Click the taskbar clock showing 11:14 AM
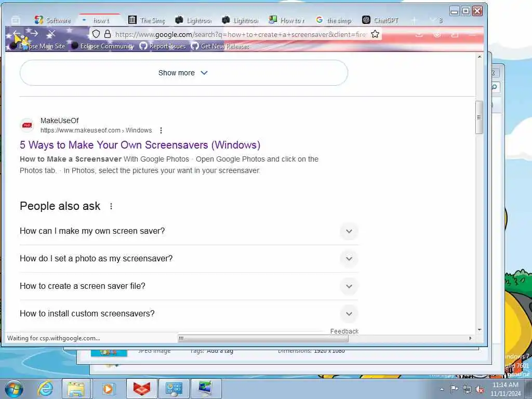532x399 pixels. [x=506, y=389]
